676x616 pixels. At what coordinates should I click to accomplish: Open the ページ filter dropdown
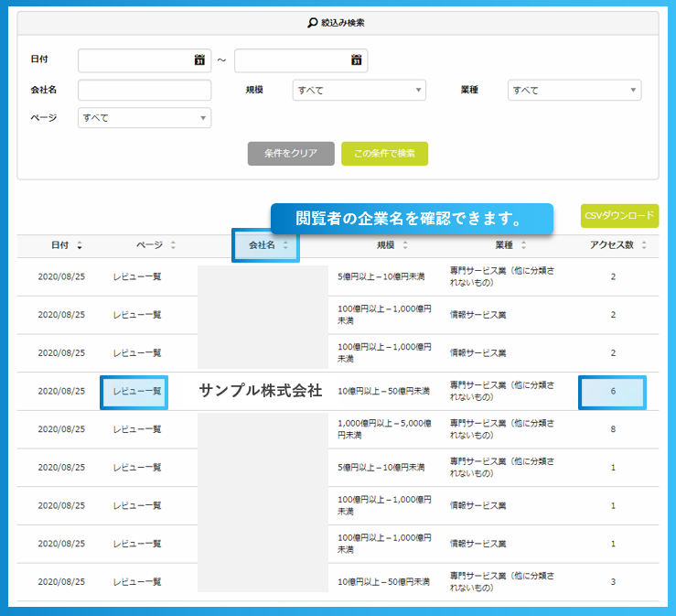(x=144, y=118)
